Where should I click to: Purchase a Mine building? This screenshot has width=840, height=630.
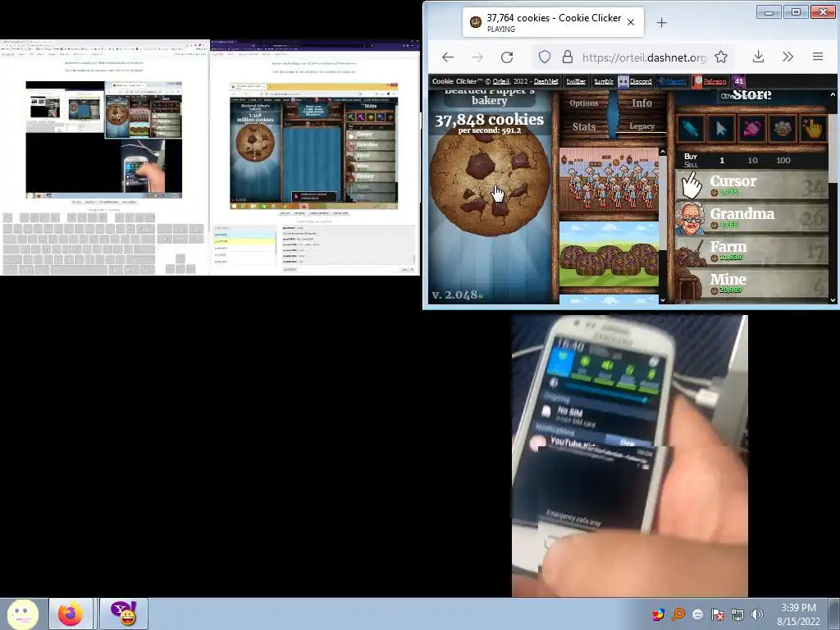751,283
